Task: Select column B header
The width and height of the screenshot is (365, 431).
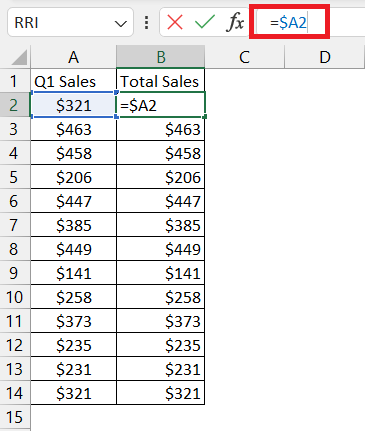Action: [x=161, y=57]
